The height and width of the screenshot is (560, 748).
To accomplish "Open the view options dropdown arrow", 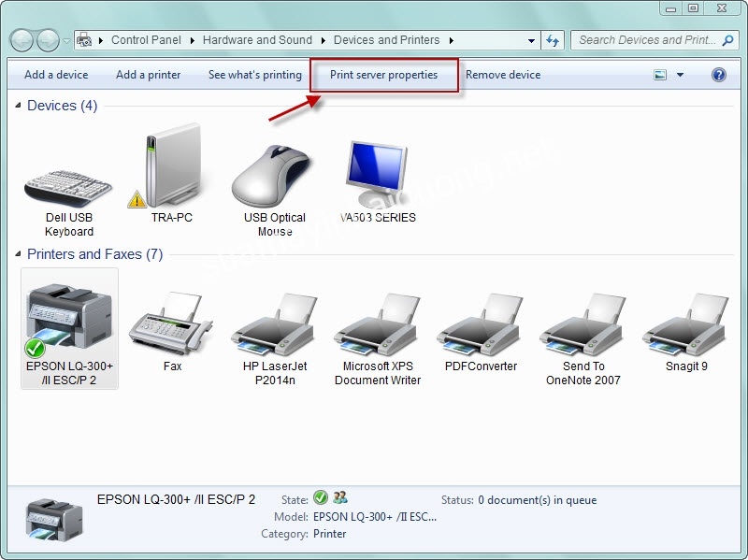I will pyautogui.click(x=681, y=75).
